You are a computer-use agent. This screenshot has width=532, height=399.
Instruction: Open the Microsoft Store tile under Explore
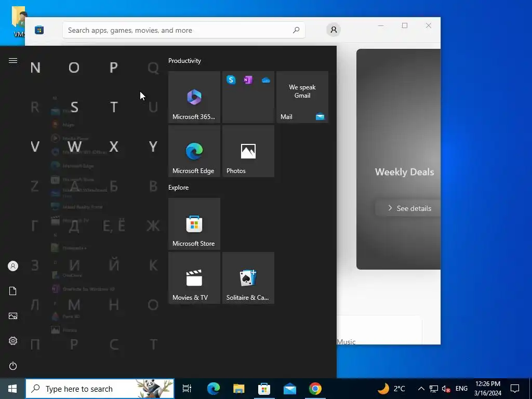coord(194,224)
